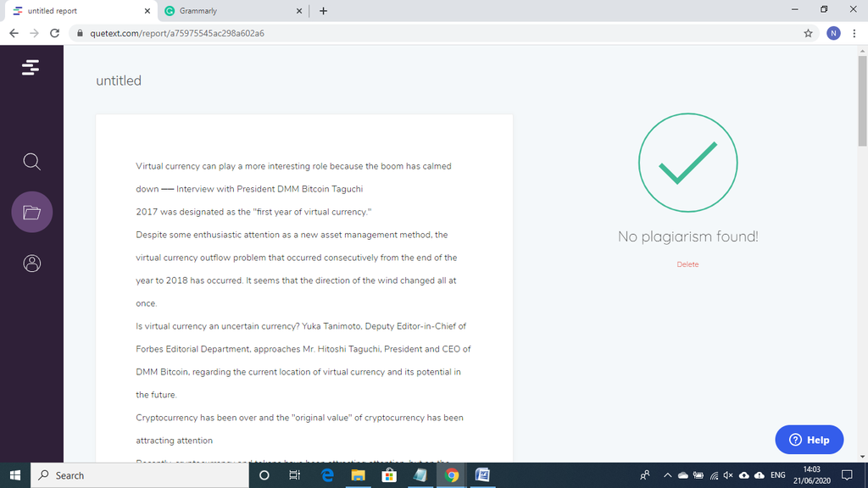Click the green checkmark circle
The height and width of the screenshot is (488, 868).
click(687, 163)
